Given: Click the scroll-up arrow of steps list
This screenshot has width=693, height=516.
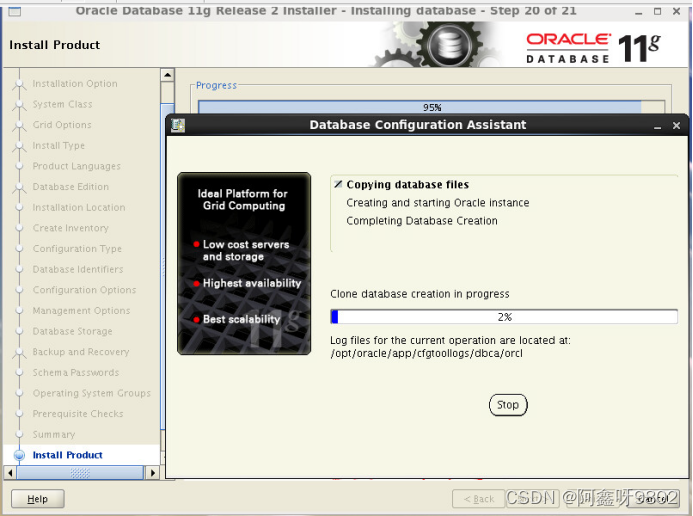Looking at the screenshot, I should click(x=167, y=75).
